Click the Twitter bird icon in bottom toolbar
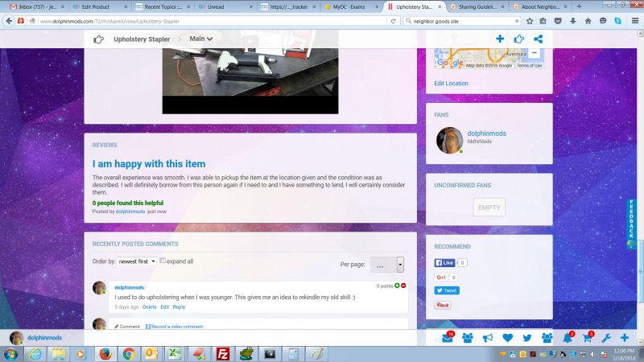This screenshot has height=362, width=644. (527, 338)
